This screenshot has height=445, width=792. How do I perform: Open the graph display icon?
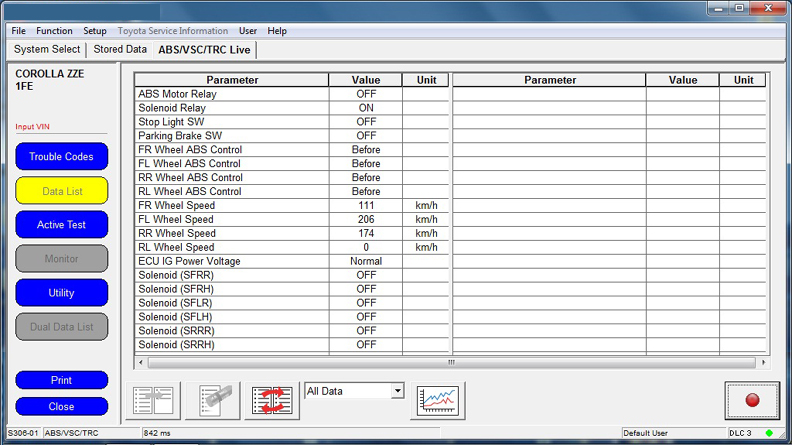[x=438, y=401]
